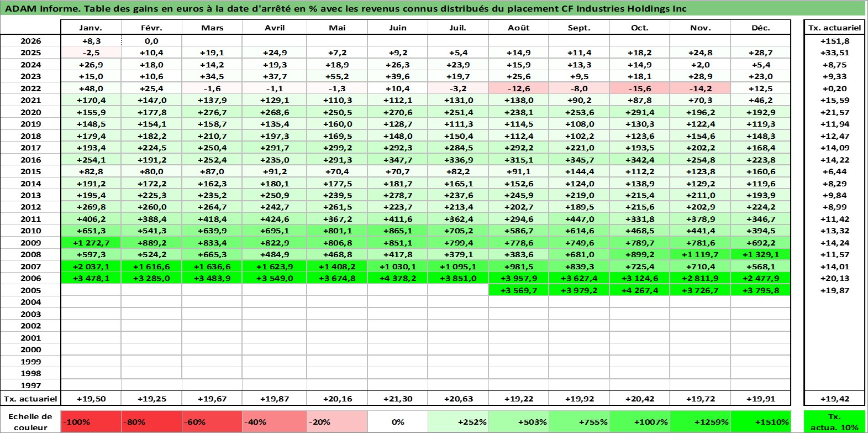Click the 'Nov.' column header
Image resolution: width=868 pixels, height=433 pixels.
point(700,28)
